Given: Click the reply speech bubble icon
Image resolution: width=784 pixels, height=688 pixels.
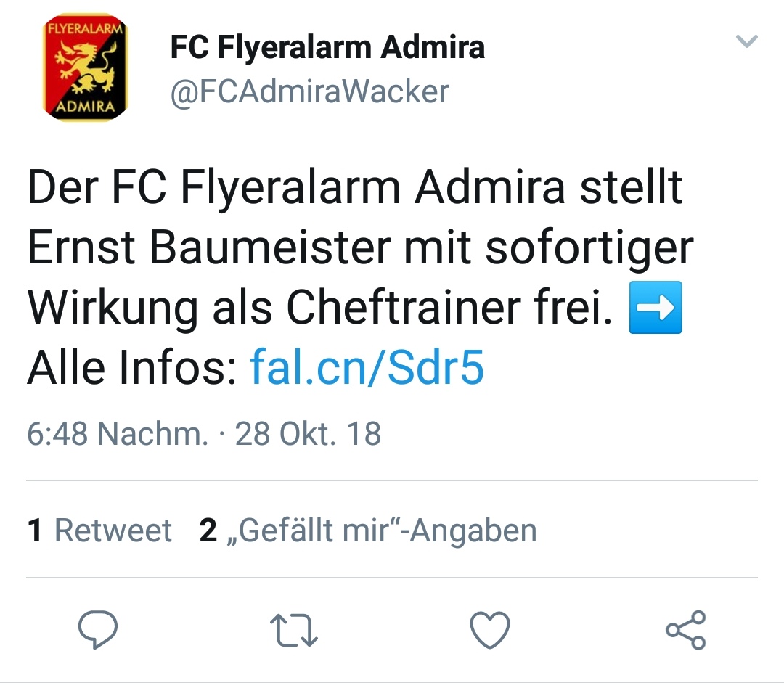Looking at the screenshot, I should click(x=98, y=629).
